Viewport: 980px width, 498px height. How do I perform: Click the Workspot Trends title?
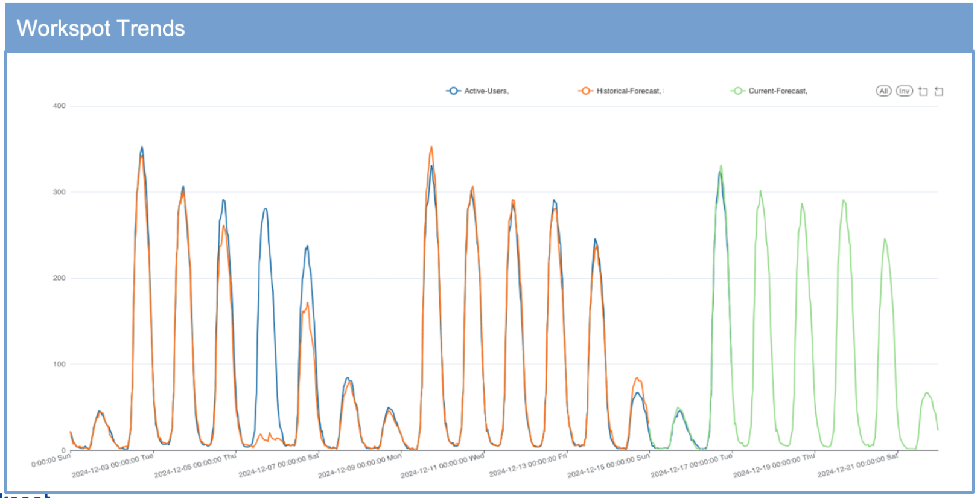coord(101,28)
